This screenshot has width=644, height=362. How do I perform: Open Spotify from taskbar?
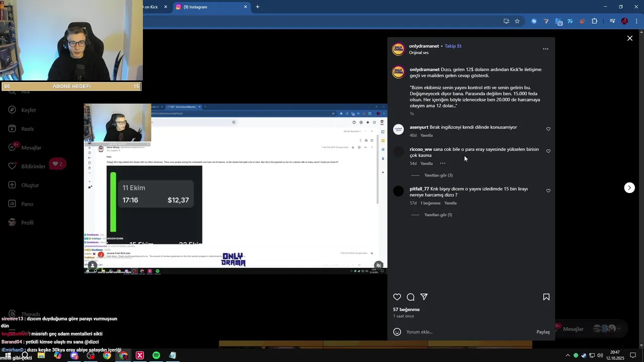pyautogui.click(x=156, y=355)
